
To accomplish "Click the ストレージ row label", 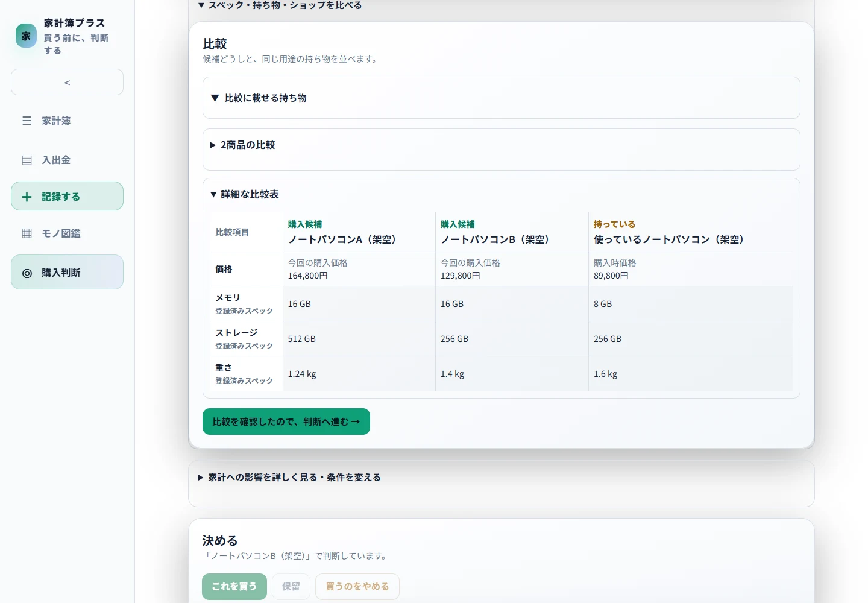I will [247, 339].
